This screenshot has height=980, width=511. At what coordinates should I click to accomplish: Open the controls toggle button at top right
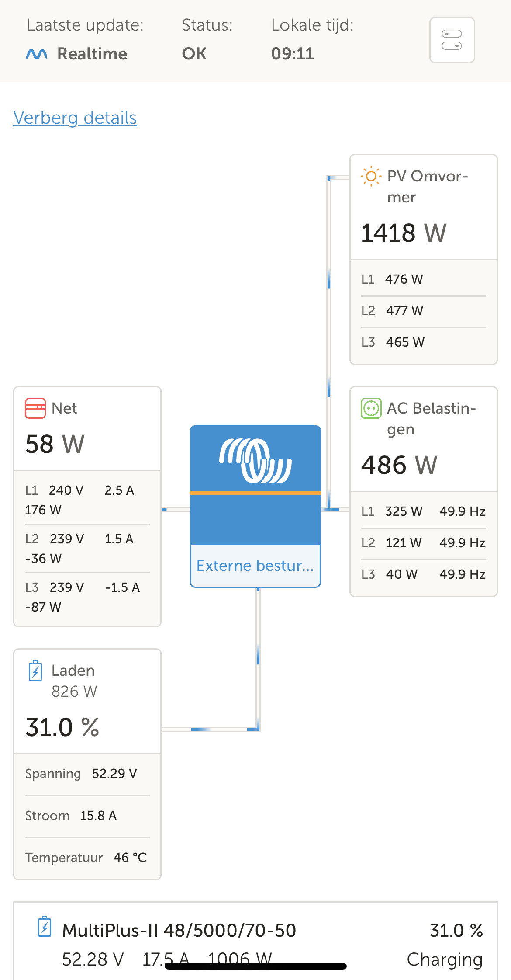[x=452, y=40]
